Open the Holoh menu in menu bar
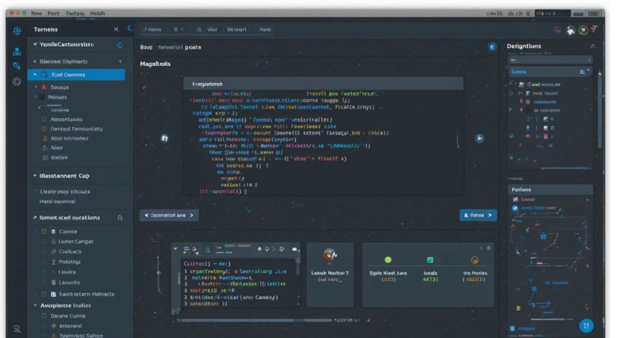644x338 pixels. coord(98,13)
